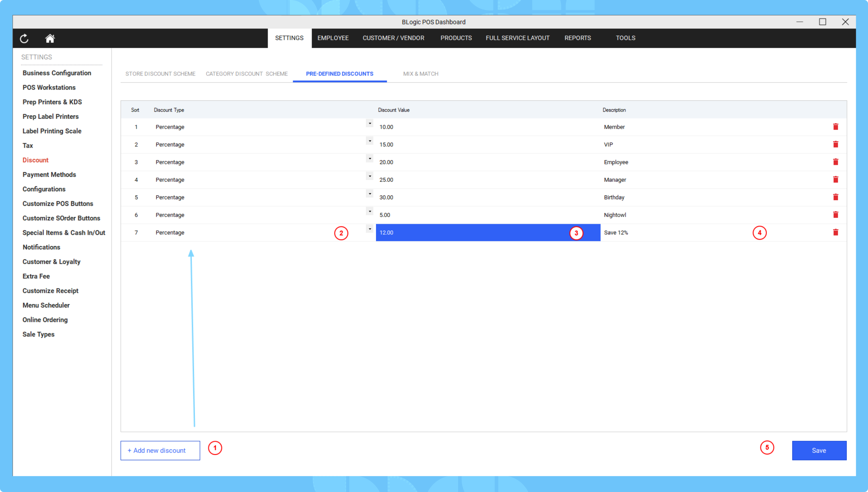The image size is (868, 492).
Task: Open Prep Label Printers settings
Action: coord(51,116)
